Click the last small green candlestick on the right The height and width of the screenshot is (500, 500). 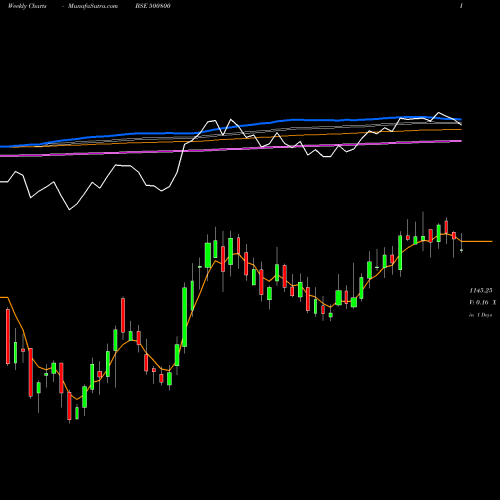tap(461, 250)
